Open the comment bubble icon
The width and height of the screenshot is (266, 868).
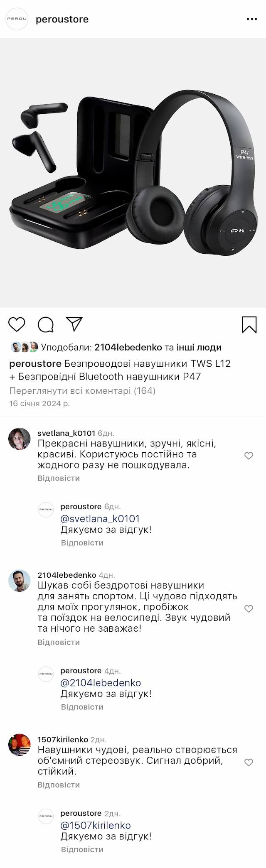(46, 325)
